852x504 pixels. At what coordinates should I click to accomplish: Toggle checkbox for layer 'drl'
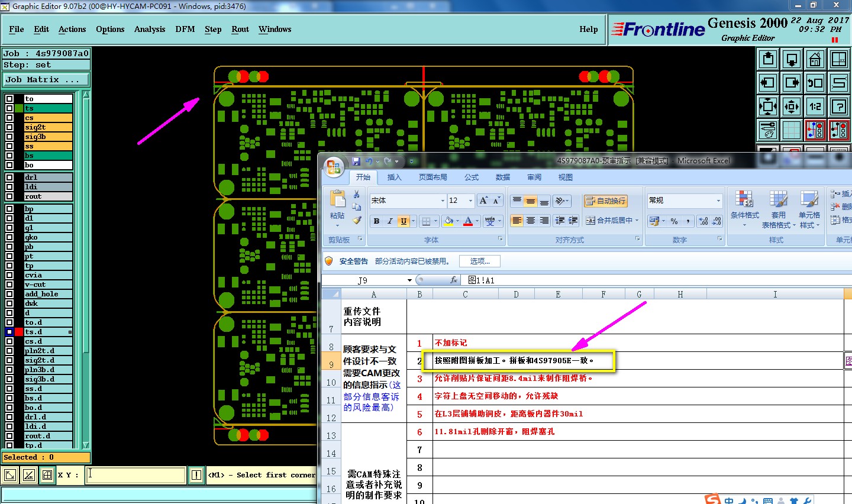9,177
